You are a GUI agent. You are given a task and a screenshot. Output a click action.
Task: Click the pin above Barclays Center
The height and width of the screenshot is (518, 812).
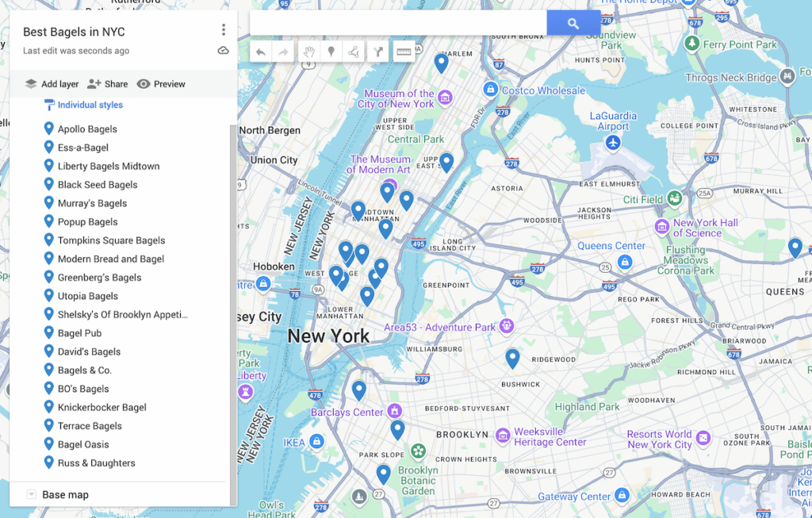pyautogui.click(x=359, y=390)
